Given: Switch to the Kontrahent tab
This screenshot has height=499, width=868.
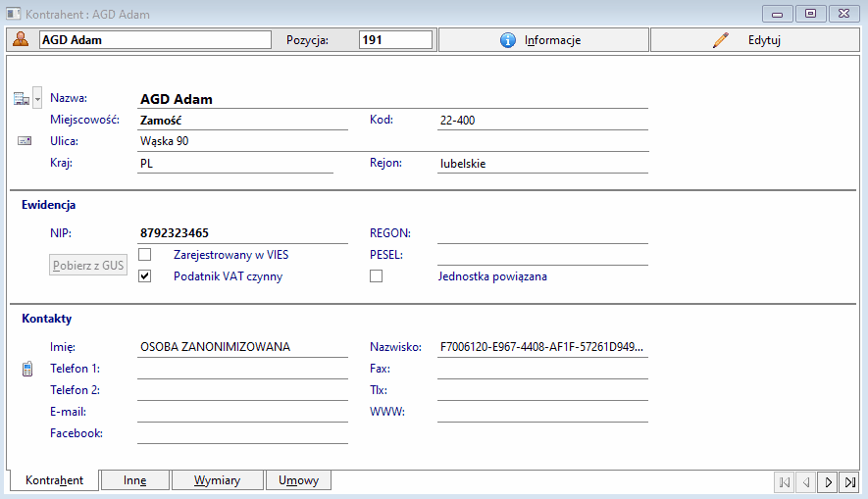Looking at the screenshot, I should 54,480.
